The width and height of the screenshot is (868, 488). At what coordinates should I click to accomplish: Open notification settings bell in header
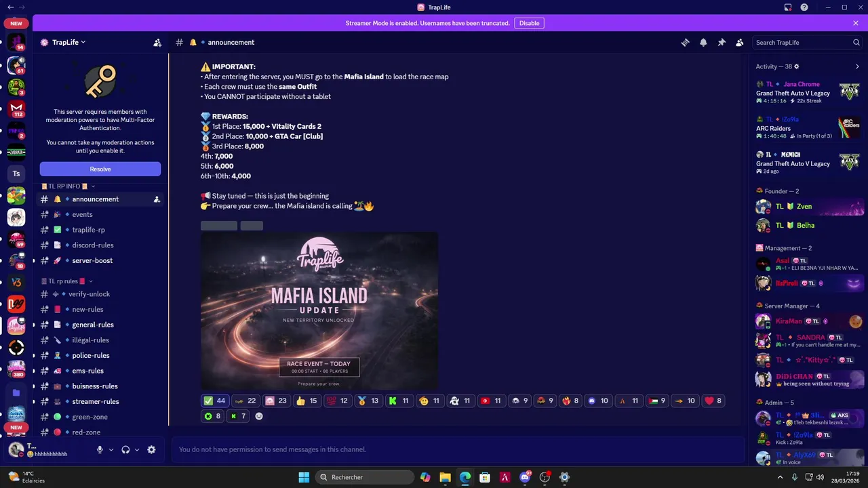(703, 42)
